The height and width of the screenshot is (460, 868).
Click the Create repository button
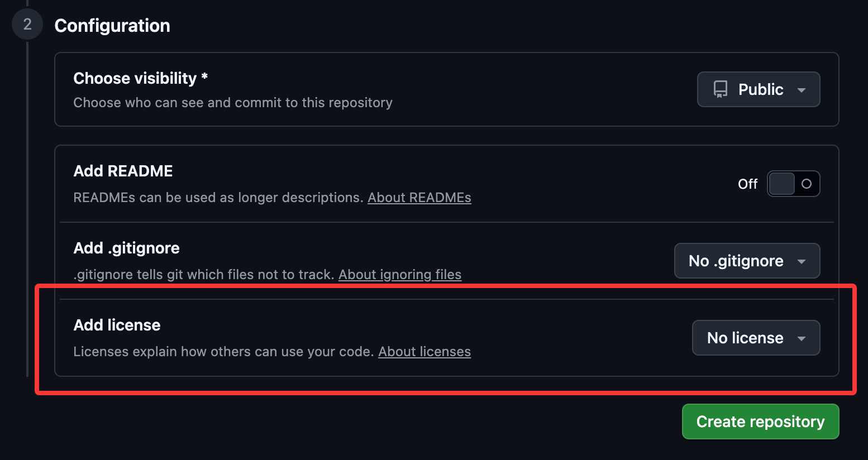pos(760,421)
